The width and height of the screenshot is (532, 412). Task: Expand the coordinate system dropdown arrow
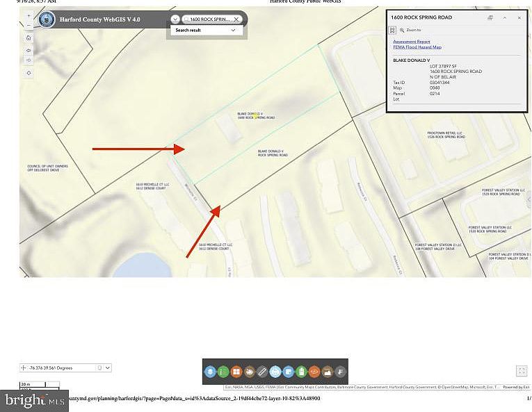[x=108, y=368]
